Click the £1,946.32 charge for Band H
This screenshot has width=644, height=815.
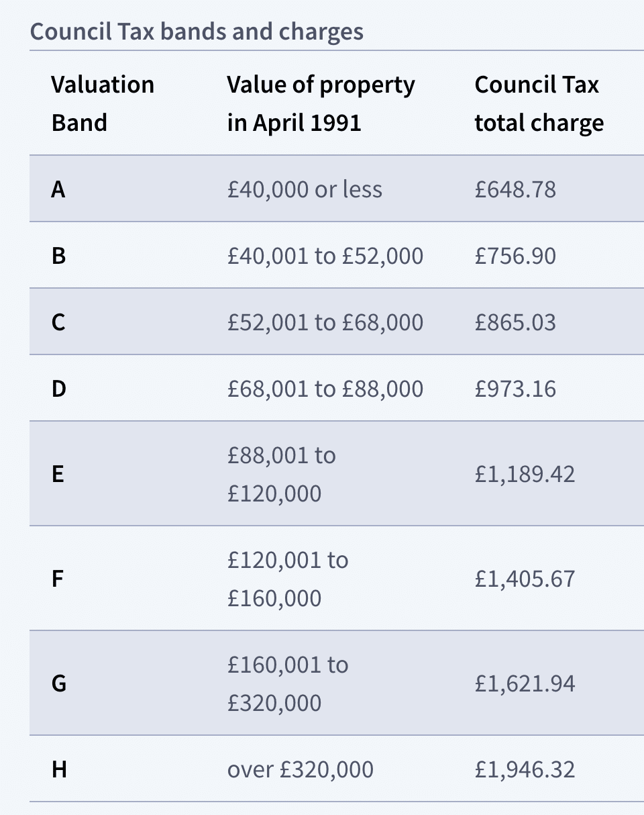tap(525, 769)
